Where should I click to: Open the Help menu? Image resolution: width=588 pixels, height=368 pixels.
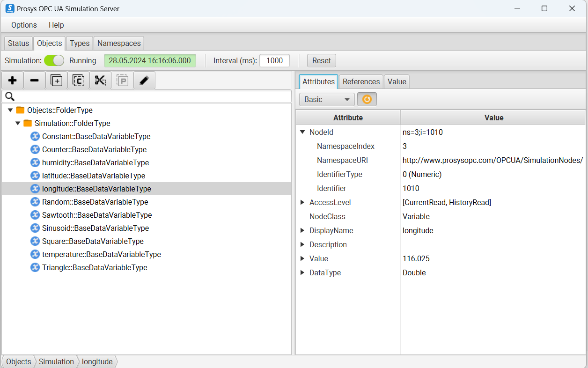[56, 25]
